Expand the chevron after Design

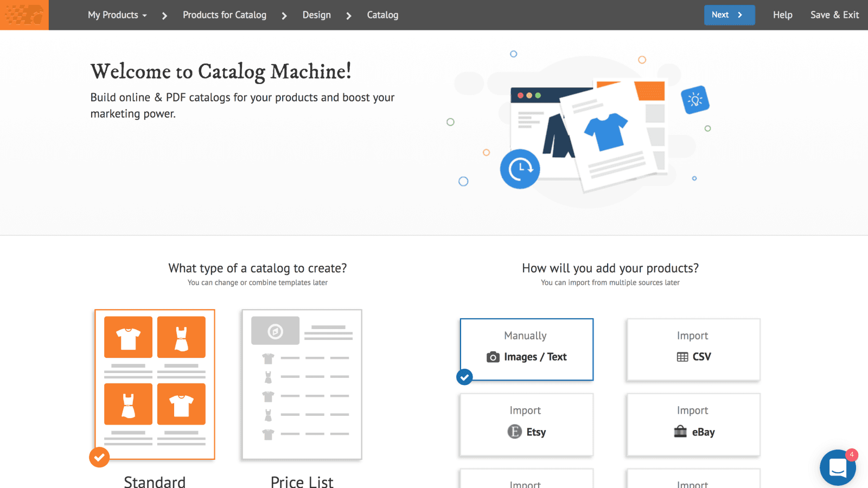click(x=348, y=15)
